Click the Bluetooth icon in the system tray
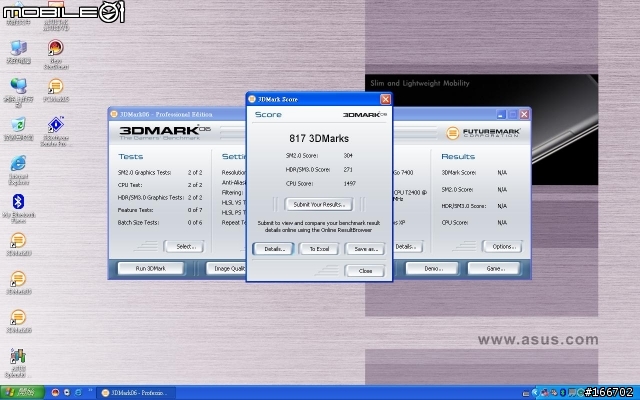 pyautogui.click(x=563, y=393)
